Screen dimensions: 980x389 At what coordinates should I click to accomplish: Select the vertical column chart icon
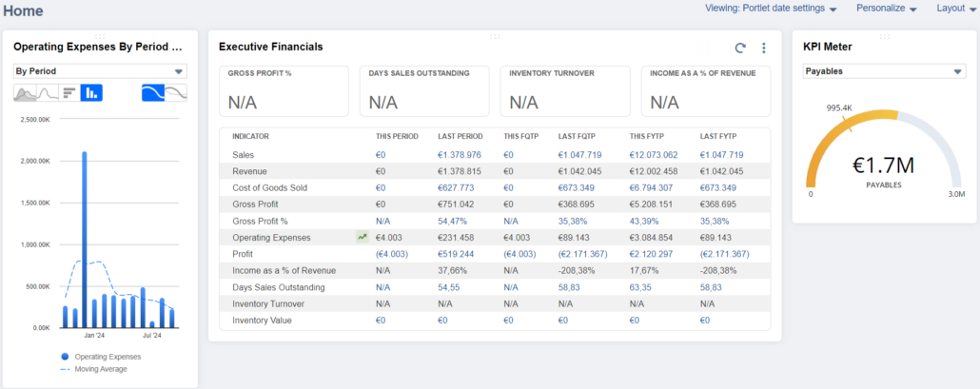pos(92,93)
